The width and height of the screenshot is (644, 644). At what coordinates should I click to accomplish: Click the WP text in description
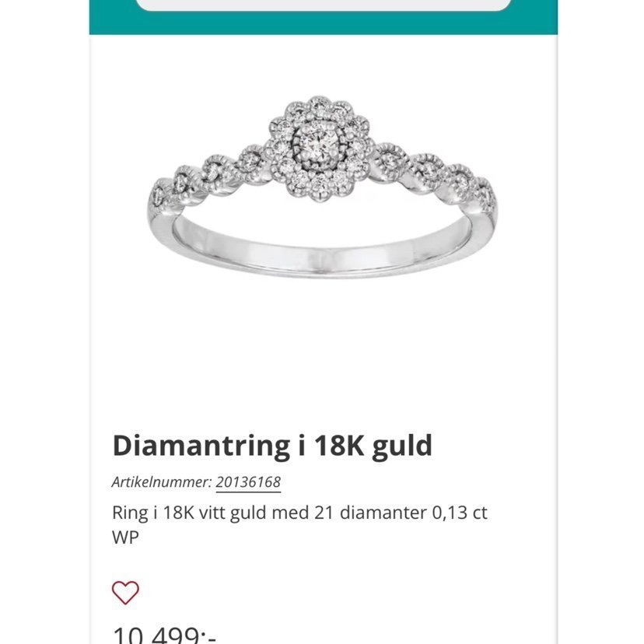coord(125,537)
